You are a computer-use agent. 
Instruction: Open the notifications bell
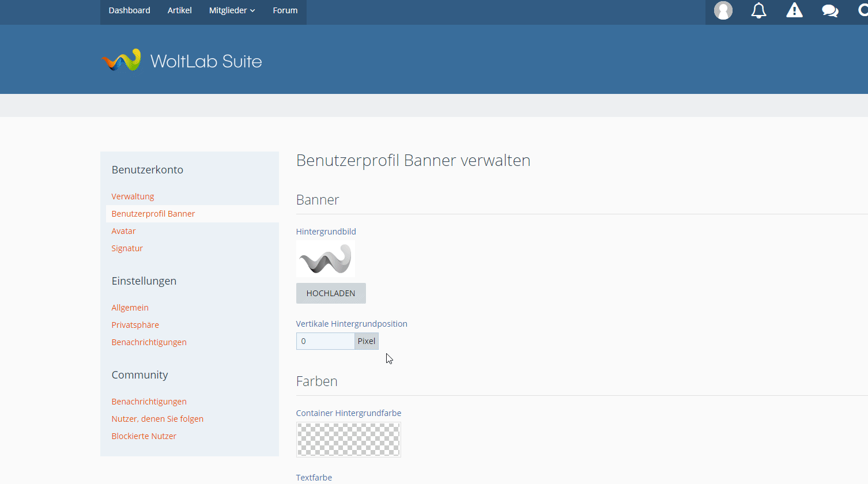click(x=758, y=10)
